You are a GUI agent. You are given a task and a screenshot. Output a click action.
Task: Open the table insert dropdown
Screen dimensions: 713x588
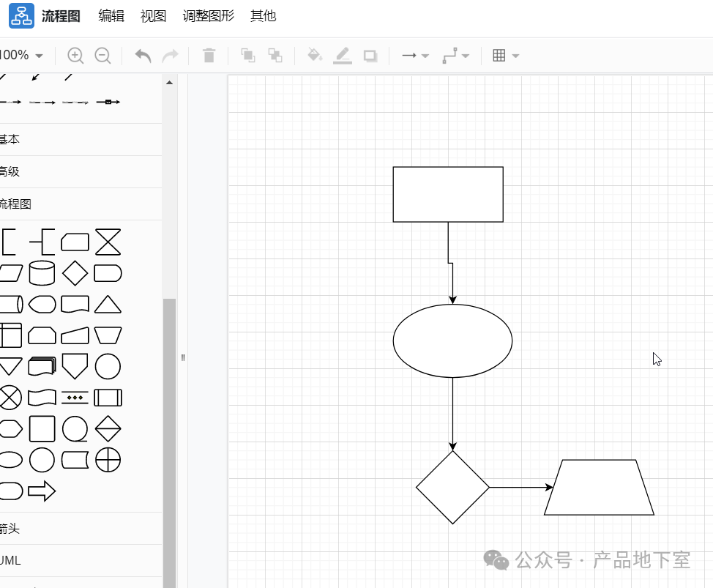[x=505, y=56]
